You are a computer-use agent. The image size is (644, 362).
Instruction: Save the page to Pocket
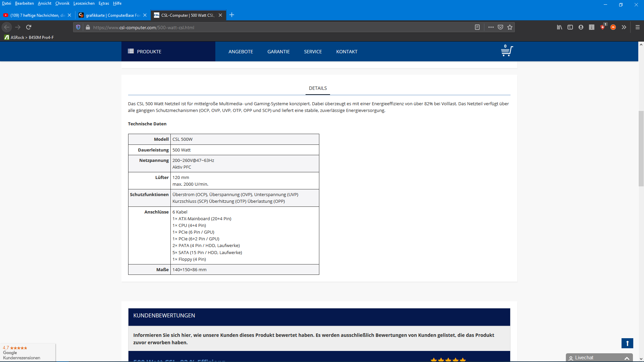[500, 27]
